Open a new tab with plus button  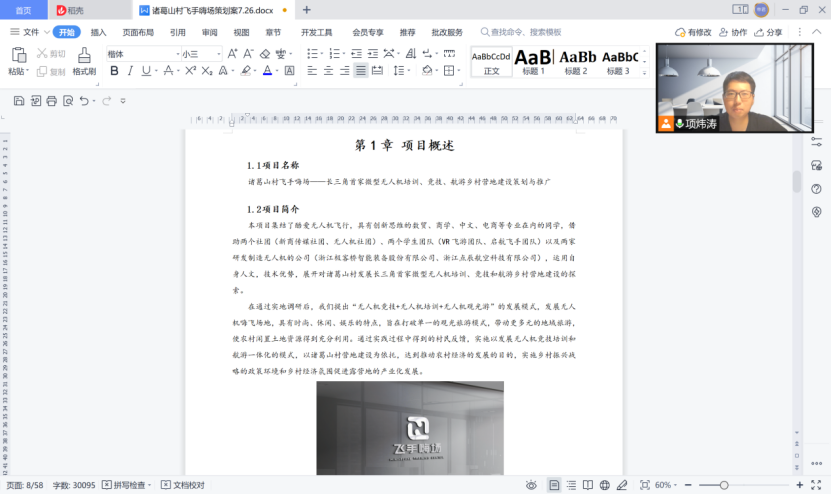tap(306, 10)
